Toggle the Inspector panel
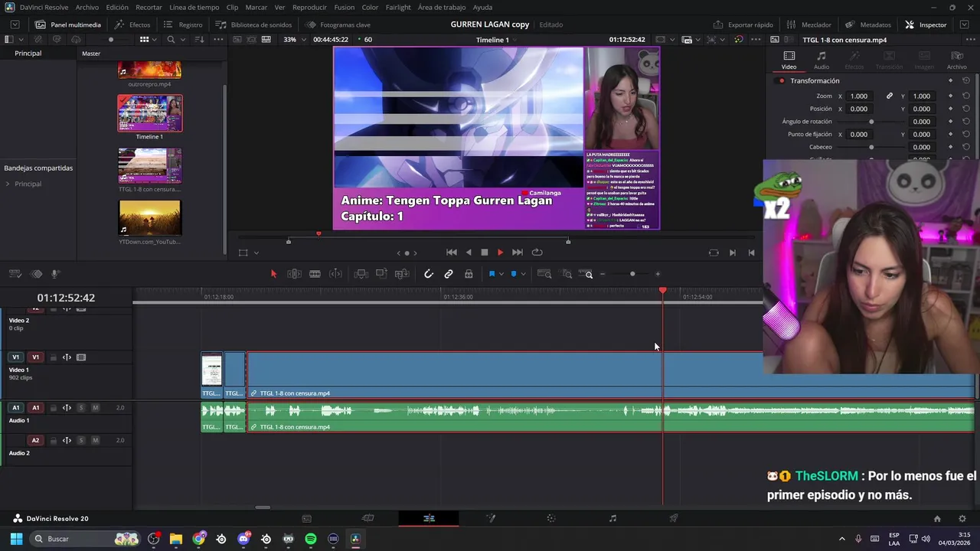This screenshot has width=980, height=551. (x=926, y=24)
